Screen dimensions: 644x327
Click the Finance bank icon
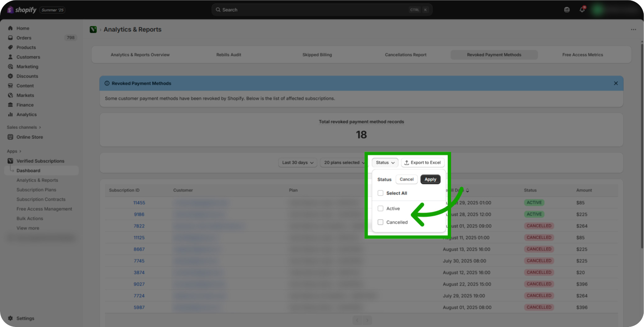click(x=10, y=105)
